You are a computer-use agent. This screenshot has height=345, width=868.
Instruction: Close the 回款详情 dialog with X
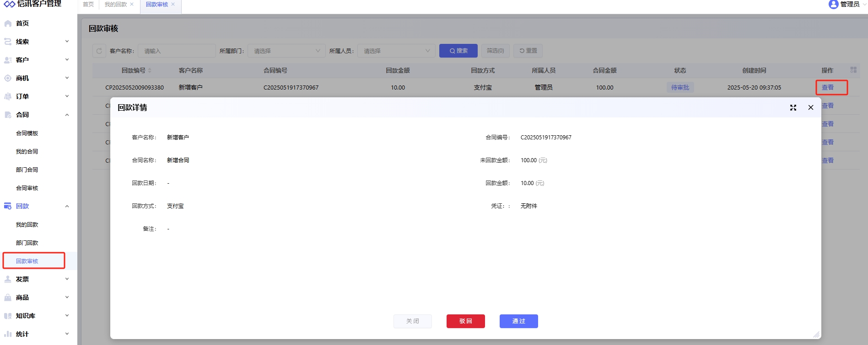coord(811,108)
